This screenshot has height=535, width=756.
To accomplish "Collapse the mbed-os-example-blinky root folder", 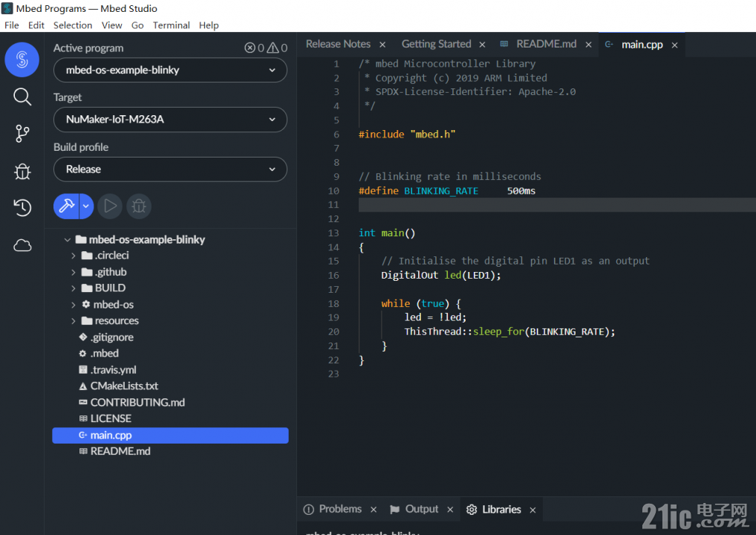I will tap(68, 239).
